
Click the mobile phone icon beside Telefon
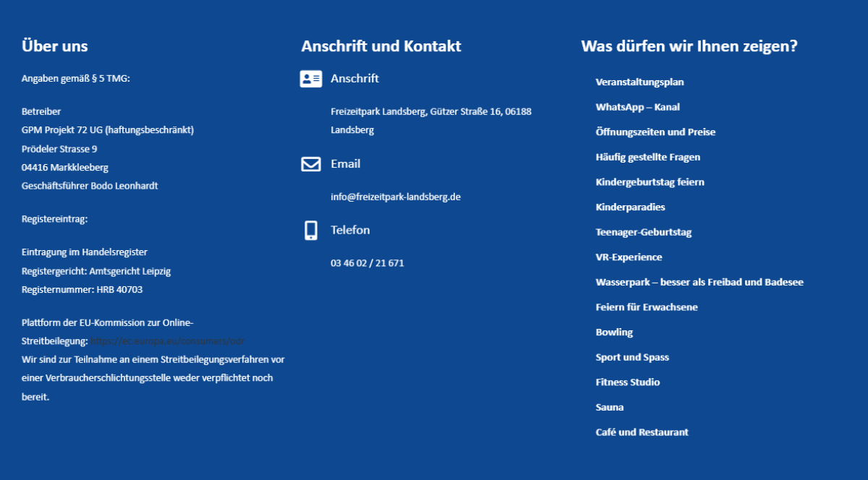pyautogui.click(x=310, y=231)
